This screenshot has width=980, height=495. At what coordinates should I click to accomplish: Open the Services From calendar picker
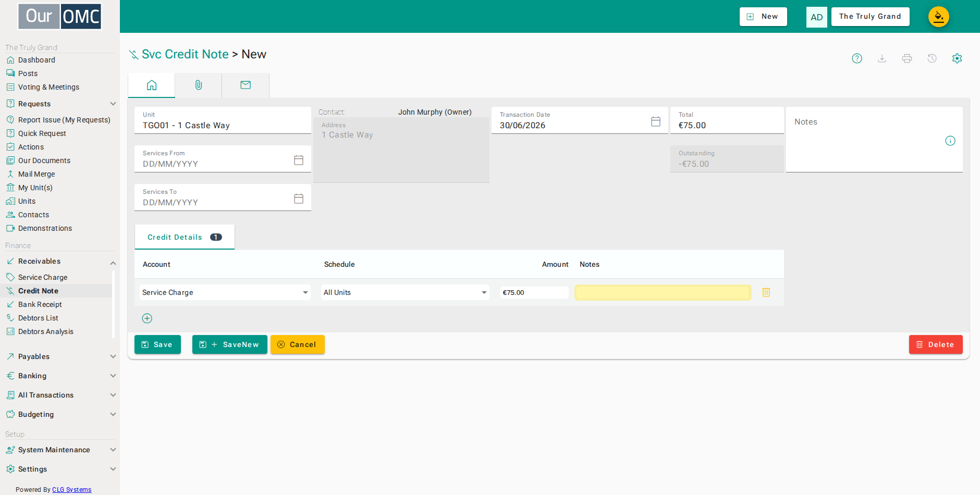pyautogui.click(x=299, y=160)
